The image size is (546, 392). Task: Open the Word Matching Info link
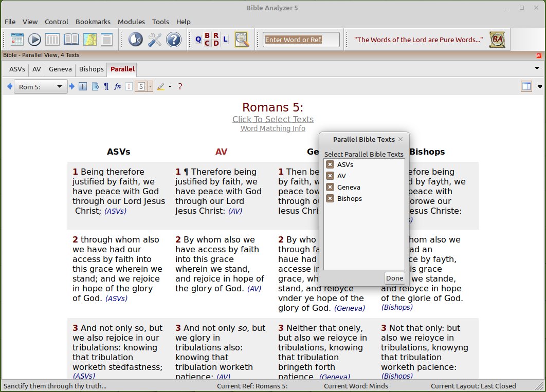(273, 128)
